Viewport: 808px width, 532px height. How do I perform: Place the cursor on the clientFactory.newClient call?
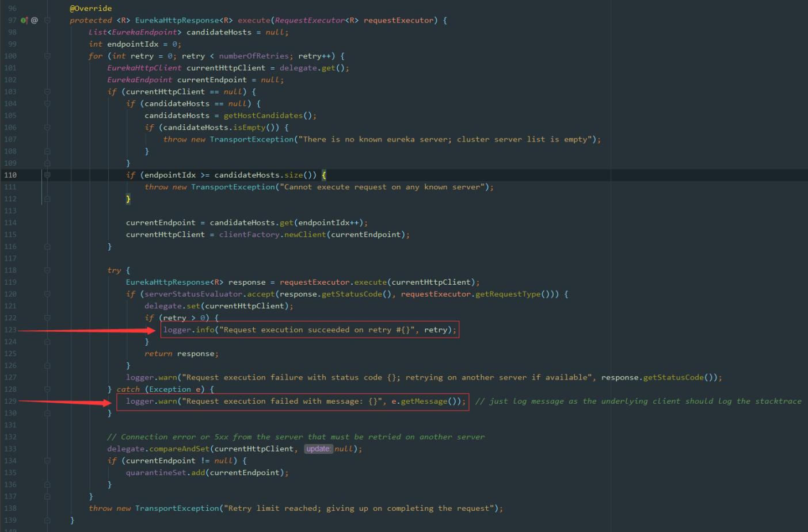coord(272,235)
